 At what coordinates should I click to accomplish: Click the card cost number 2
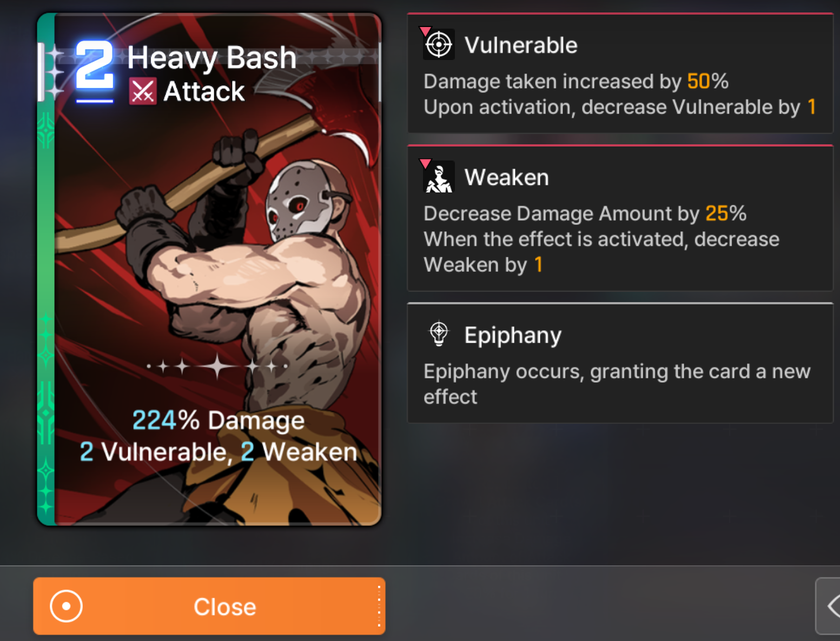(x=94, y=65)
